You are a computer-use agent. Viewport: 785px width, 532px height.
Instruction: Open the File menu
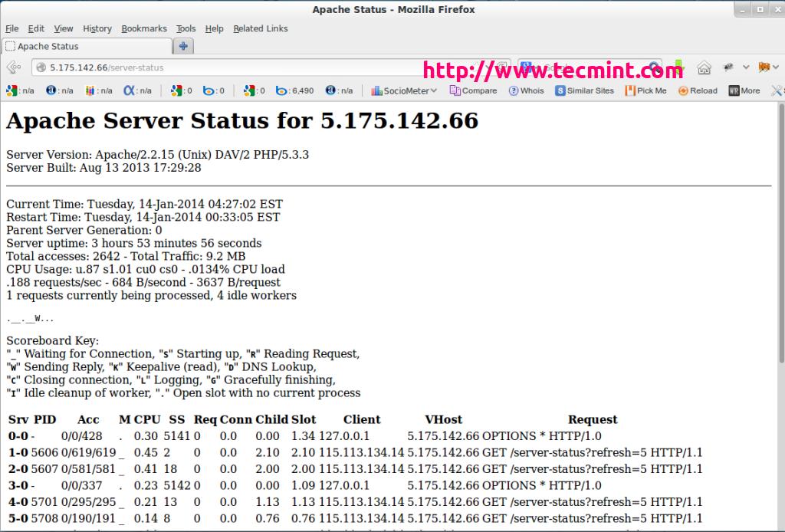tap(11, 28)
